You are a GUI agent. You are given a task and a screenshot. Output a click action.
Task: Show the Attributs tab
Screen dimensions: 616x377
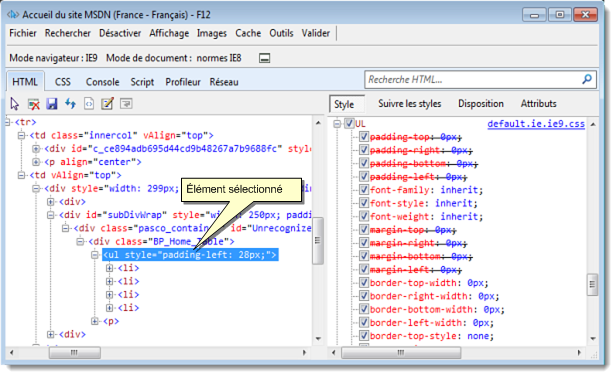(x=539, y=104)
